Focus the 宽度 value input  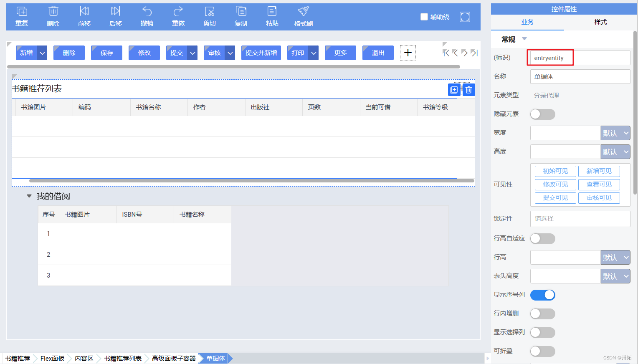click(565, 133)
